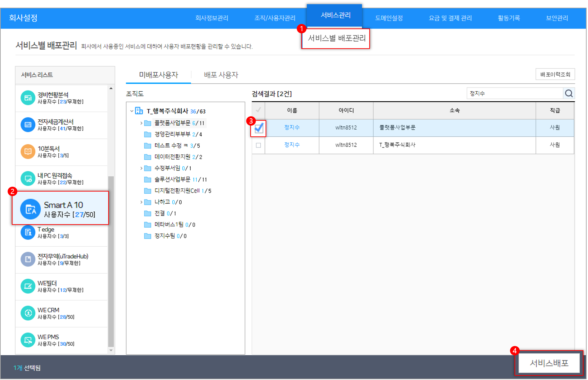The image size is (588, 380).
Task: Click the 메타버스1팀 folder icon
Action: 148,225
